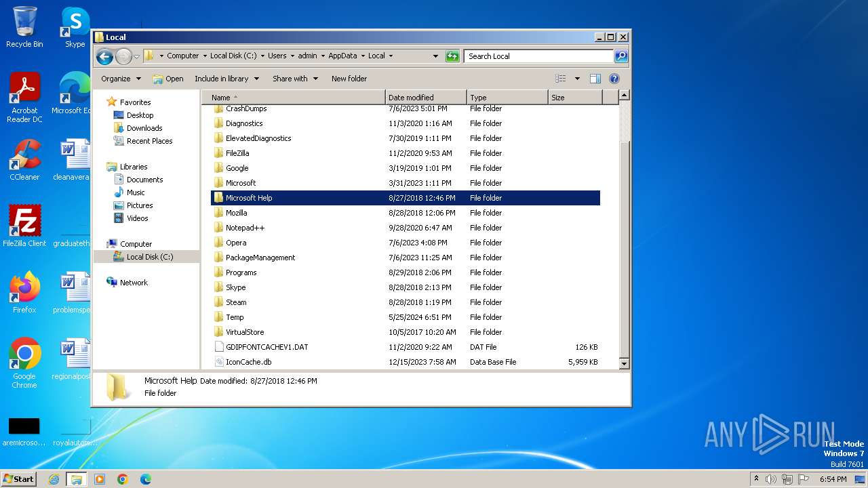
Task: Expand the Include in library dropdown
Action: pyautogui.click(x=226, y=79)
